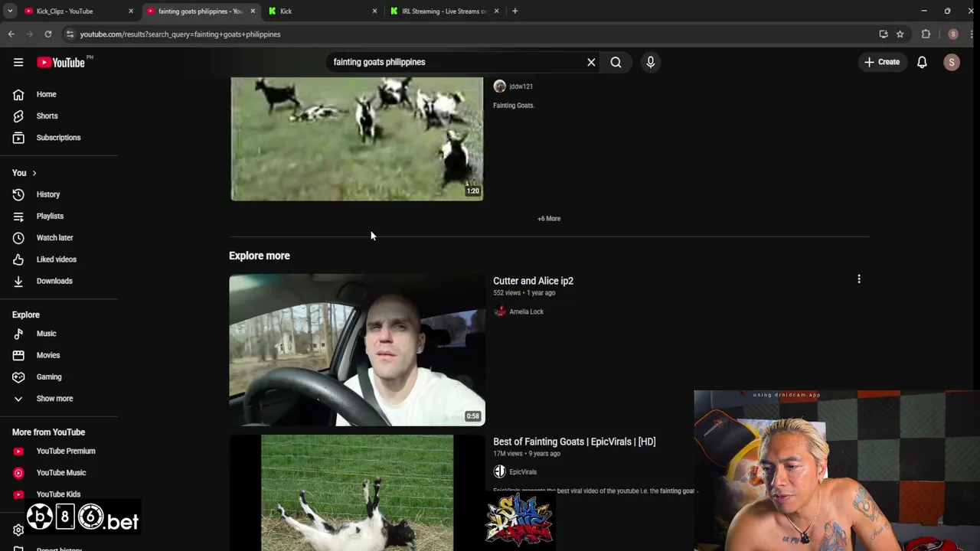This screenshot has width=980, height=551.
Task: Go to YouTube home via logo
Action: (60, 62)
